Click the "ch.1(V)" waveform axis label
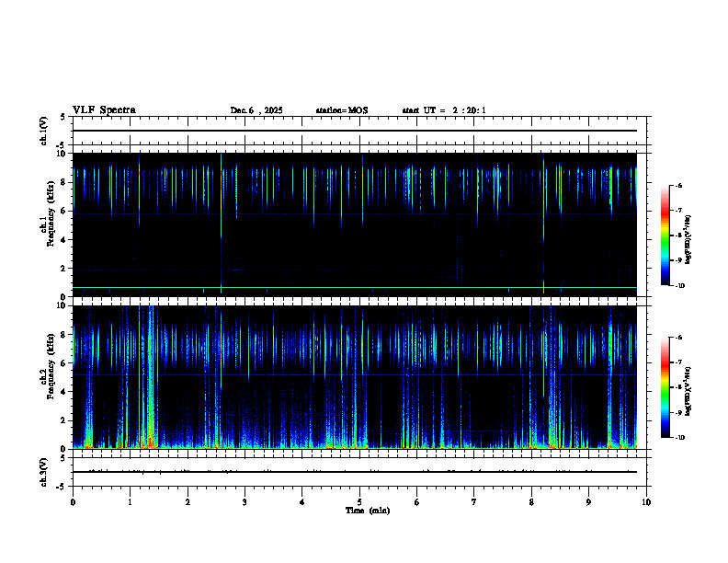 point(43,131)
